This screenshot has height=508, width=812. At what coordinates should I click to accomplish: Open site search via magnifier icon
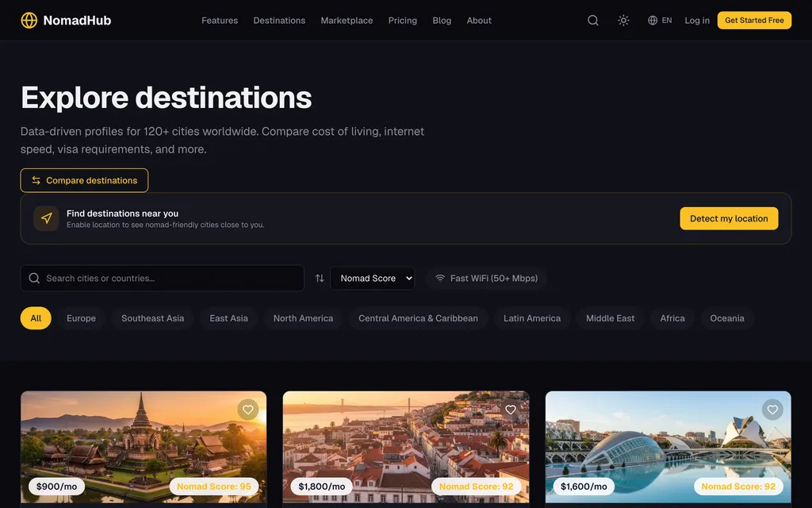tap(593, 20)
